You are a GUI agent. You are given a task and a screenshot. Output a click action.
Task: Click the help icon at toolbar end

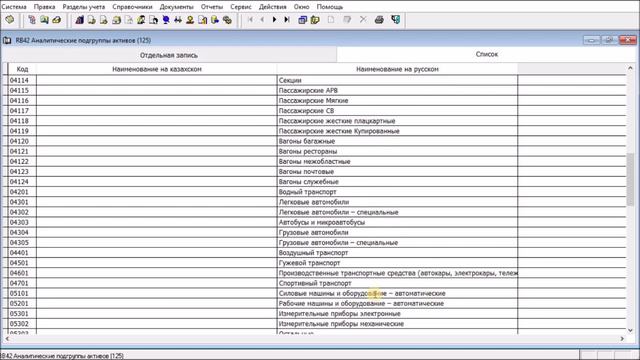tap(396, 20)
